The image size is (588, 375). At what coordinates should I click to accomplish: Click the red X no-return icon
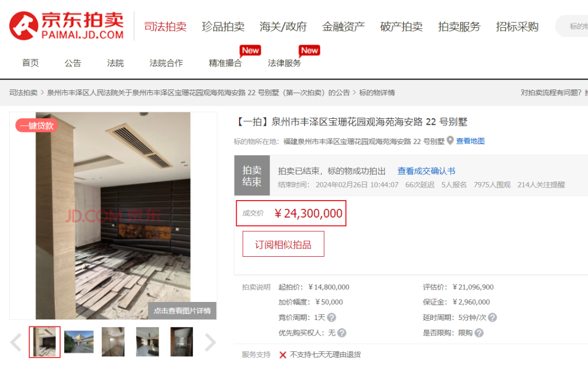click(x=283, y=355)
